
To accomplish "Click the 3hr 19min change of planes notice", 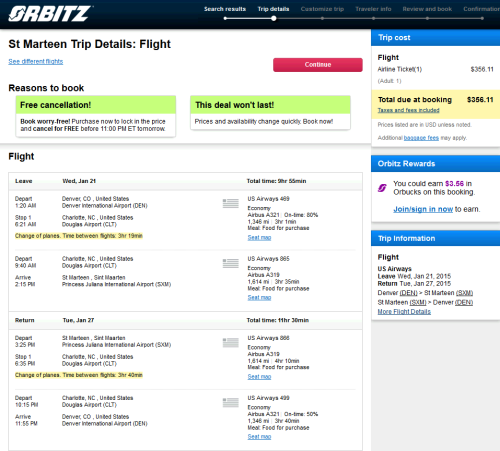I will pos(79,236).
